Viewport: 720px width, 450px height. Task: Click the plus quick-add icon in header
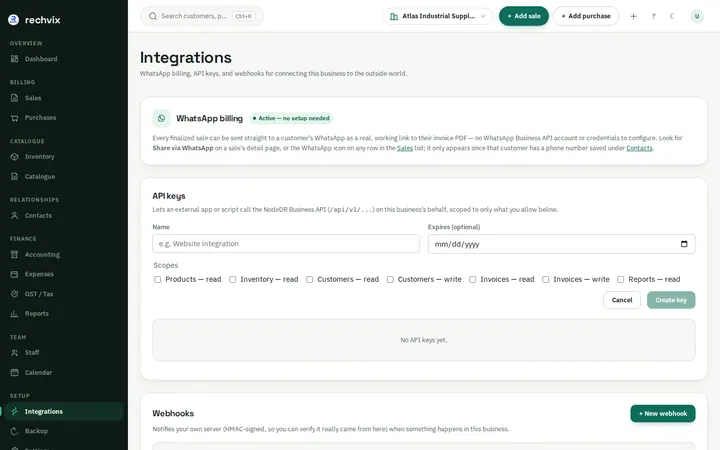click(x=633, y=16)
